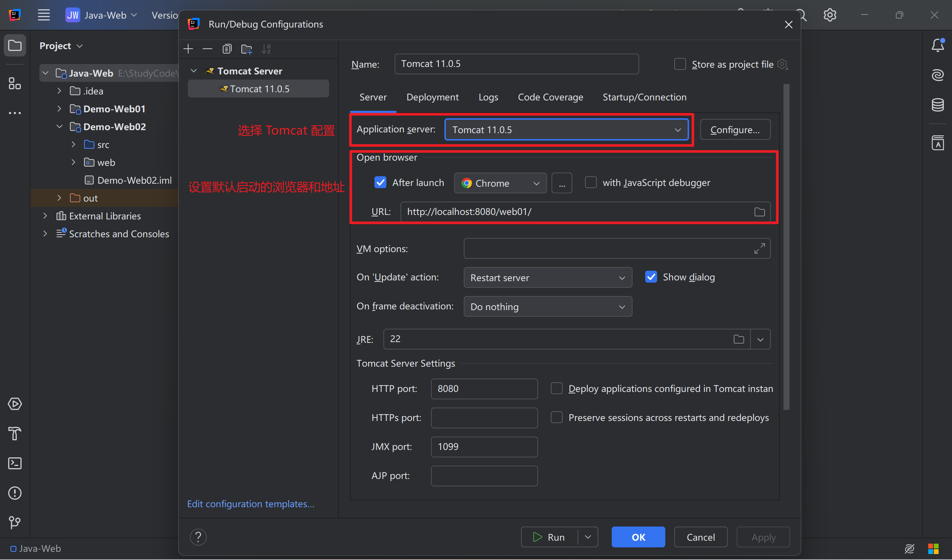The height and width of the screenshot is (560, 952).
Task: Add new configuration with plus icon
Action: coord(188,49)
